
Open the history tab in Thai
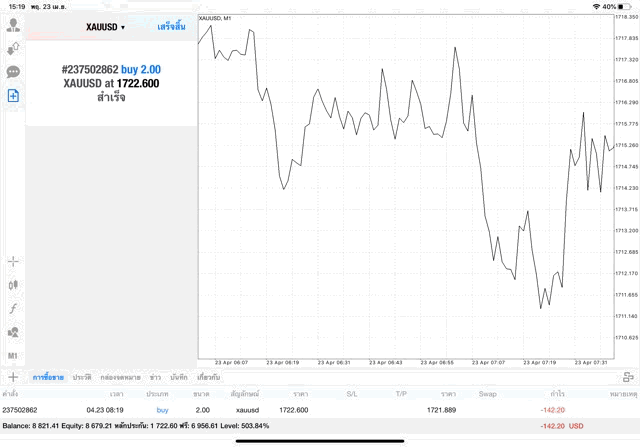point(82,377)
